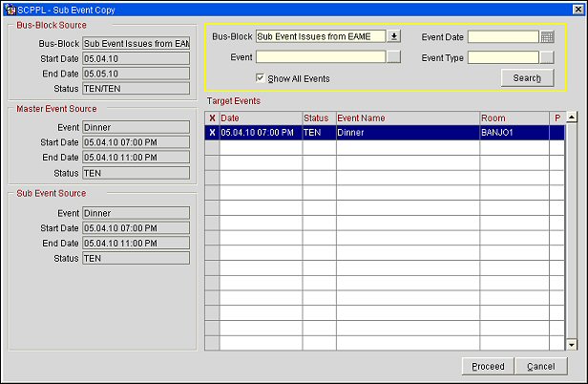The height and width of the screenshot is (384, 588).
Task: Expand the Bus-Block dropdown arrow
Action: (x=393, y=36)
